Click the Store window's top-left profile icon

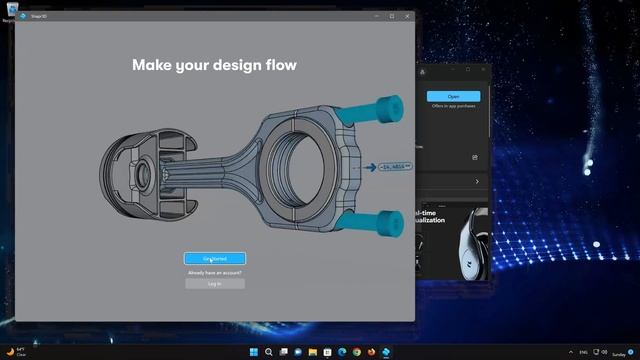(422, 72)
